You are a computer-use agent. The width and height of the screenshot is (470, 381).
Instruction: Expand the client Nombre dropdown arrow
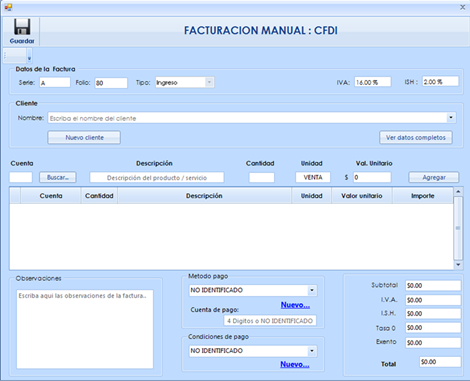coord(451,118)
